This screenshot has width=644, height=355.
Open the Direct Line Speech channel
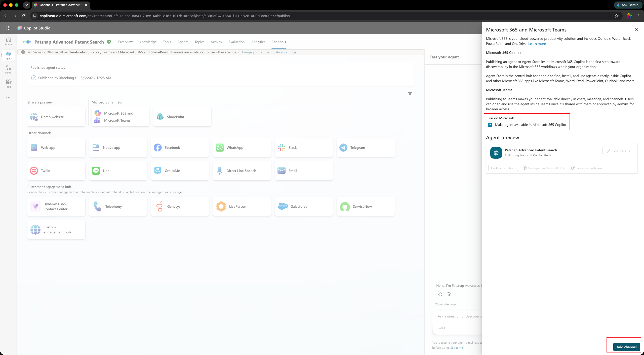pyautogui.click(x=242, y=171)
